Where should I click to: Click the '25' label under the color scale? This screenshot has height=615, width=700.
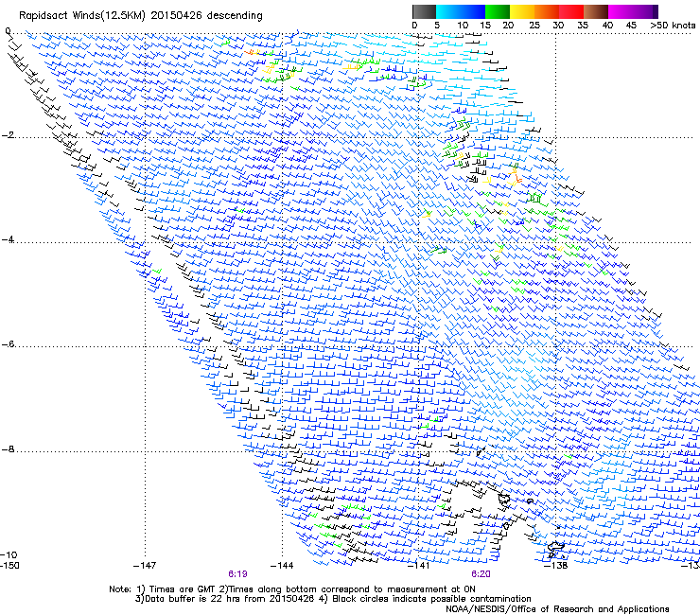point(534,26)
